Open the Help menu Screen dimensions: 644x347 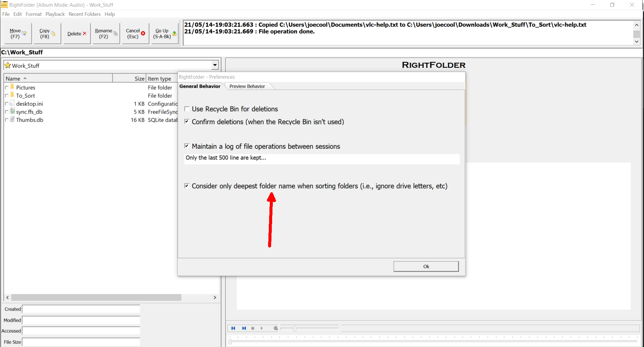click(x=110, y=14)
